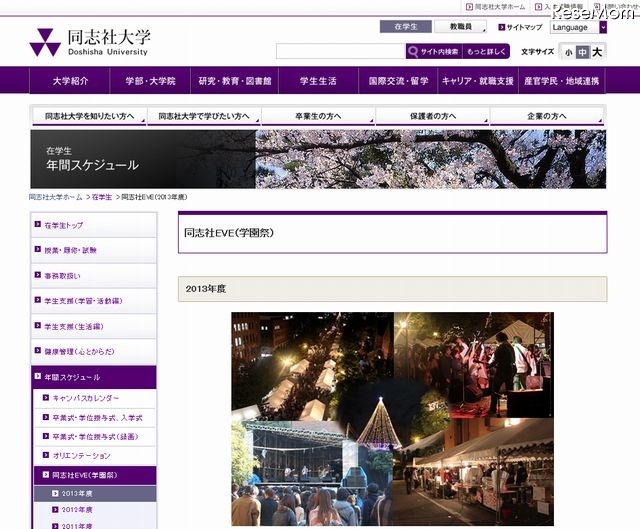Set font size to small (小)
The image size is (640, 529).
tap(569, 52)
